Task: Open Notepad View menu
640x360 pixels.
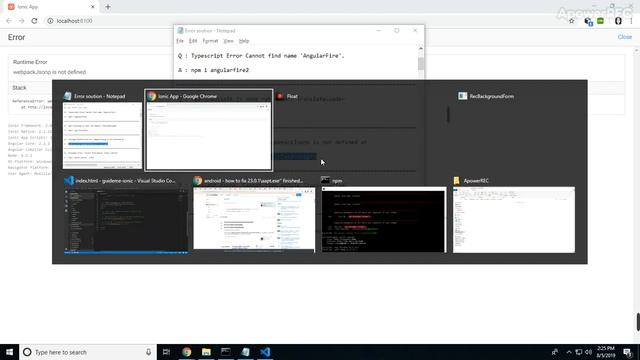Action: point(228,41)
